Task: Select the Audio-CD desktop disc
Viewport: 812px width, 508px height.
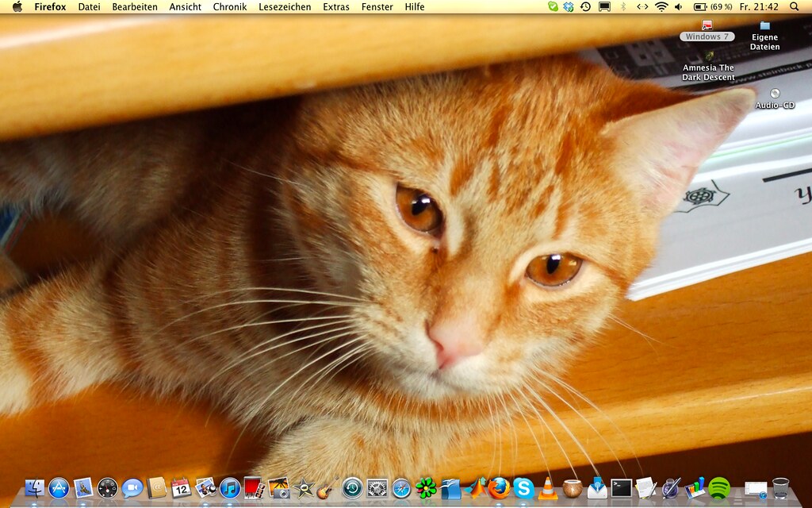Action: tap(776, 98)
